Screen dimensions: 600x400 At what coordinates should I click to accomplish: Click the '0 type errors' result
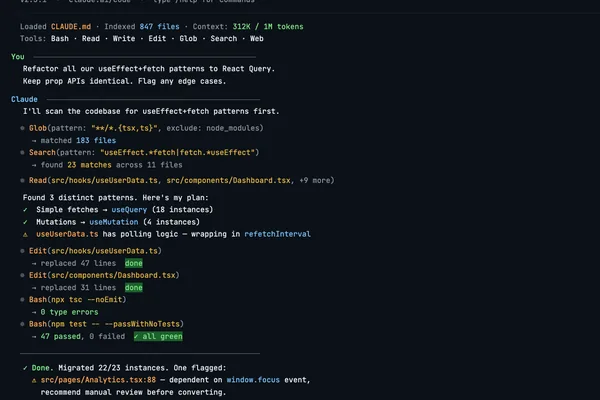[x=69, y=312]
